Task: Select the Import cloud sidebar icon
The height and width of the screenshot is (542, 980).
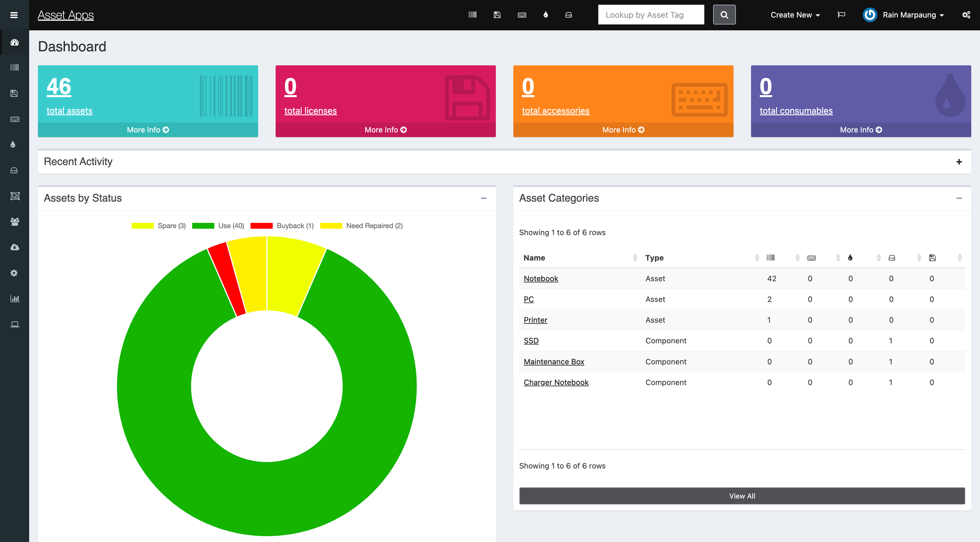Action: click(15, 247)
